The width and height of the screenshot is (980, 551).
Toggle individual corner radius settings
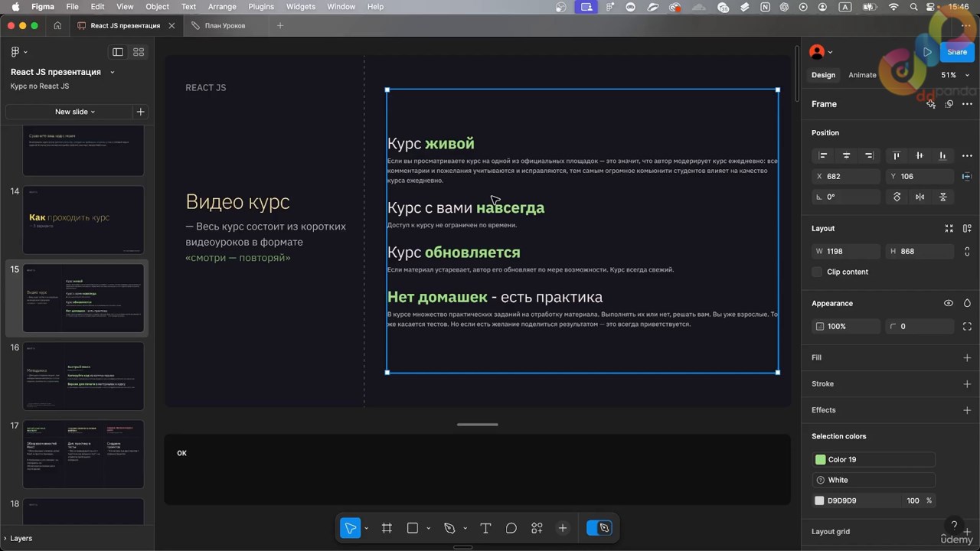point(967,326)
